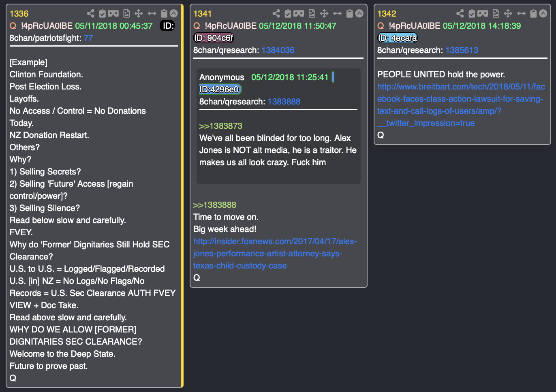
Task: Select the clipboard-check icon on post 1341
Action: click(288, 13)
